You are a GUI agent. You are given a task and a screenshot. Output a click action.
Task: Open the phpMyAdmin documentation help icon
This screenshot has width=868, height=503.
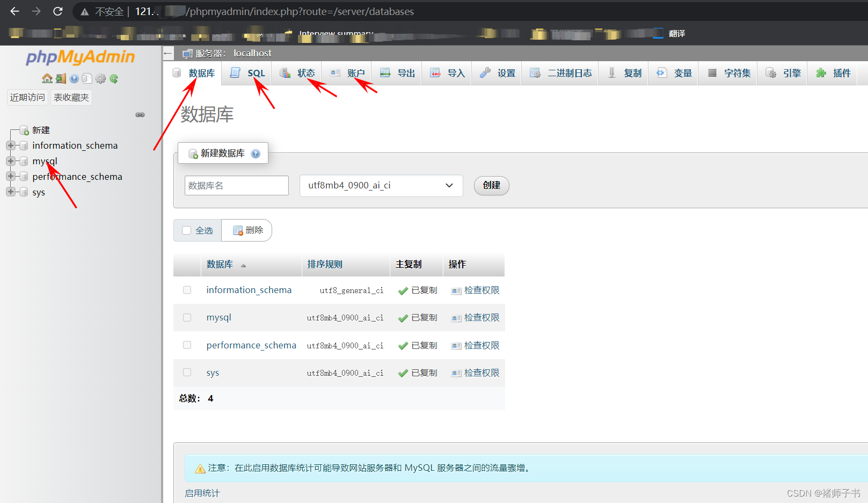tap(74, 79)
